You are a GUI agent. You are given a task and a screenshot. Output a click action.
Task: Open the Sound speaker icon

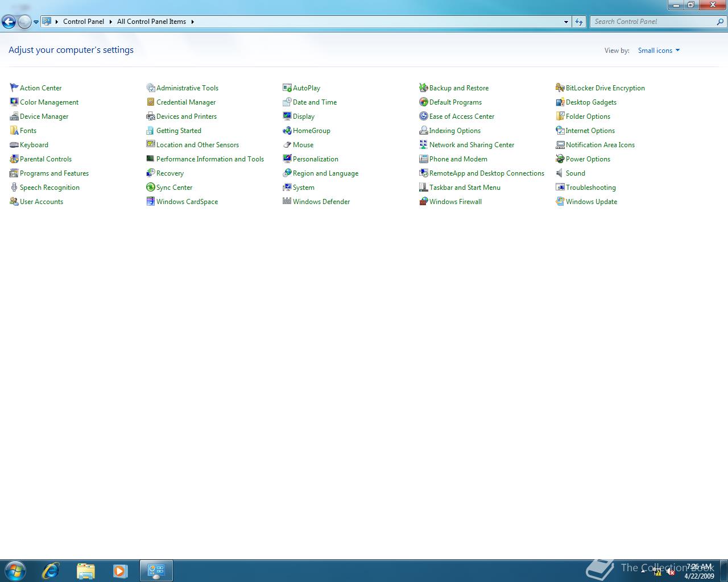560,173
